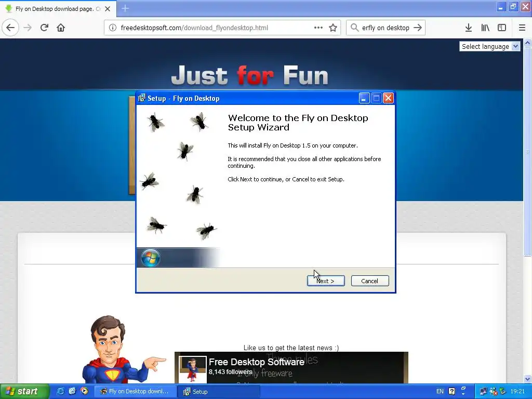Close the Setup - Fly on Desktop window
The height and width of the screenshot is (399, 532).
(x=388, y=98)
